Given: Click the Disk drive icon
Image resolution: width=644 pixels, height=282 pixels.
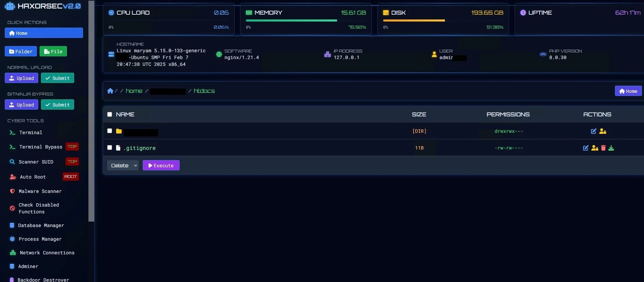Looking at the screenshot, I should pyautogui.click(x=386, y=13).
